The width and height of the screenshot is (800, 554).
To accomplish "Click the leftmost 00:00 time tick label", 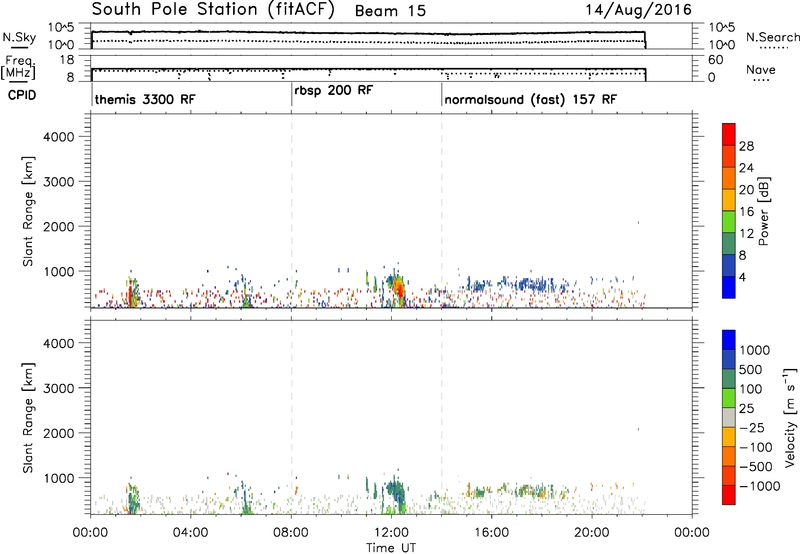I will tap(90, 533).
